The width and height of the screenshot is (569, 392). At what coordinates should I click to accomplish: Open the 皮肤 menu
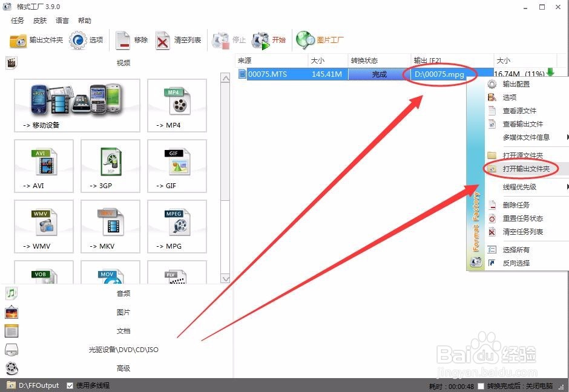click(x=40, y=21)
